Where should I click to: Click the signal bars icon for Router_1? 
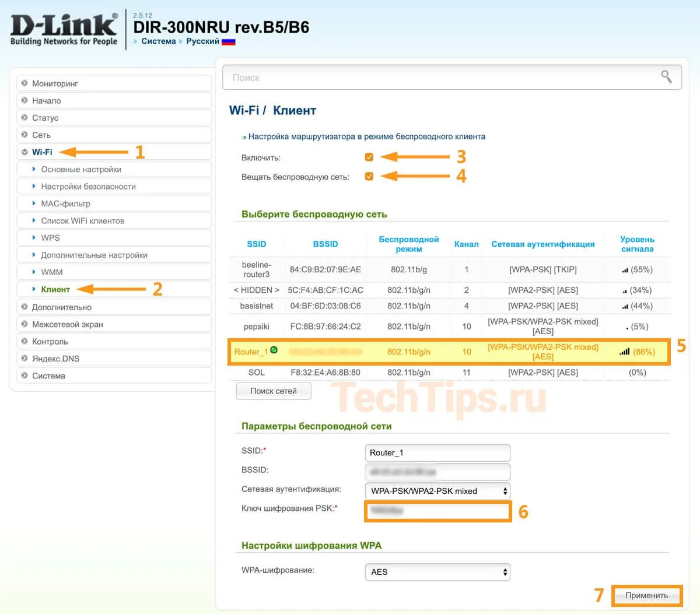coord(624,352)
